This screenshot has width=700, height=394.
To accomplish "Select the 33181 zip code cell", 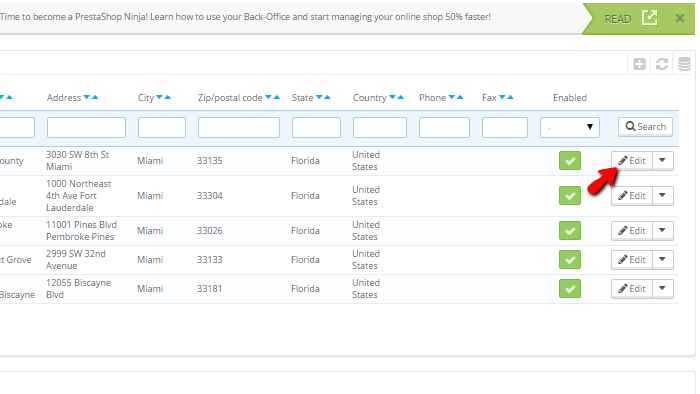I will coord(209,289).
